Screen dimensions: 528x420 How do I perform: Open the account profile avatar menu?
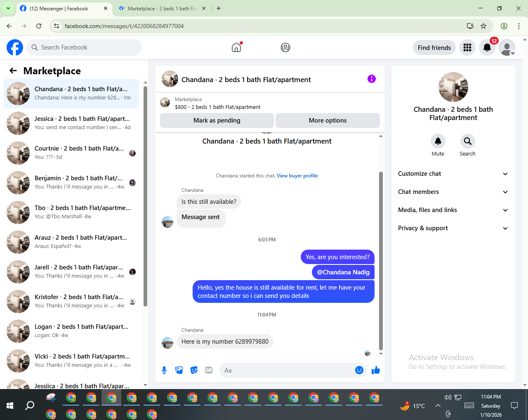[507, 47]
